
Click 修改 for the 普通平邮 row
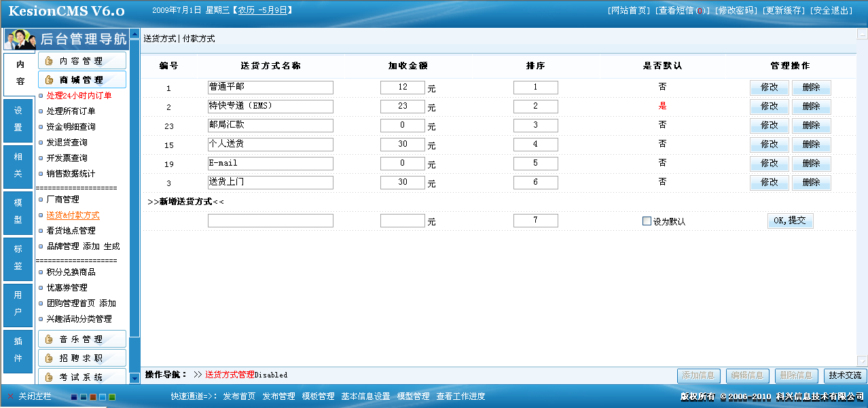(x=769, y=88)
